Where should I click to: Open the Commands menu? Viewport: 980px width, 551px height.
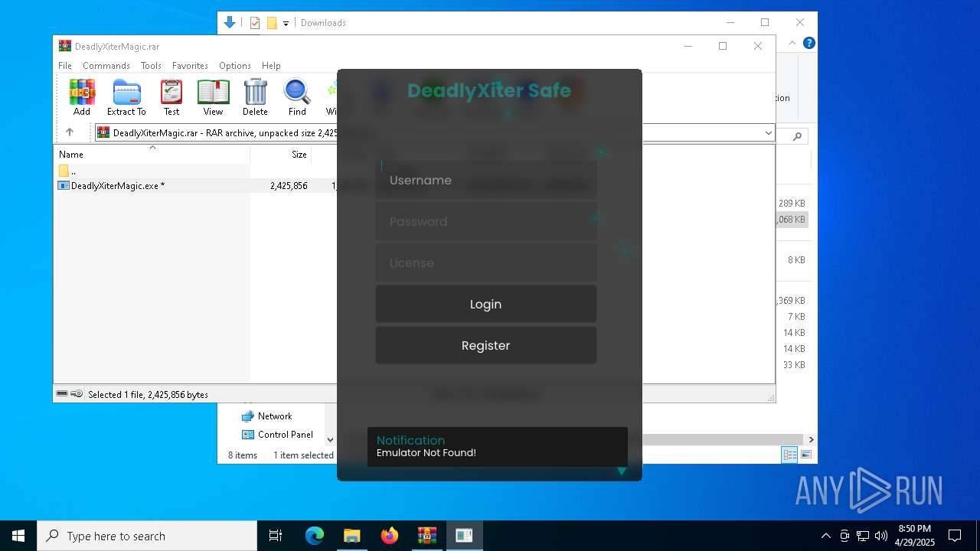pyautogui.click(x=106, y=66)
